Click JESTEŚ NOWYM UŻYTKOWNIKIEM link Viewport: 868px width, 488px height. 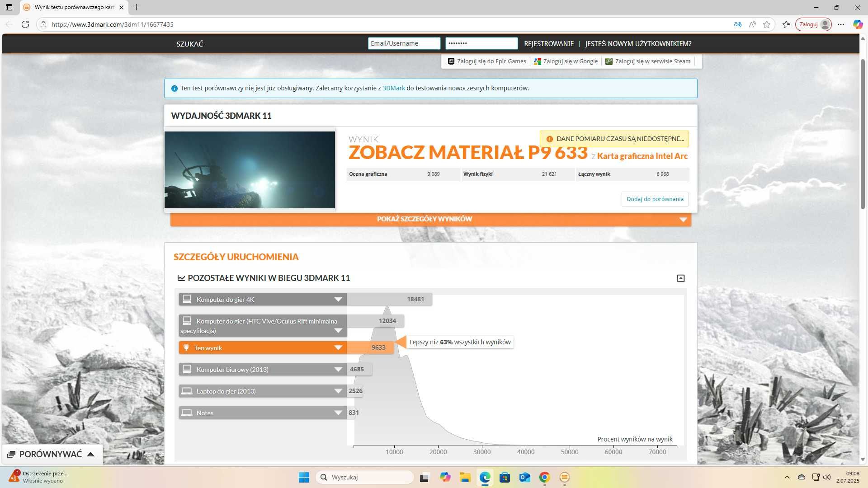click(x=638, y=44)
